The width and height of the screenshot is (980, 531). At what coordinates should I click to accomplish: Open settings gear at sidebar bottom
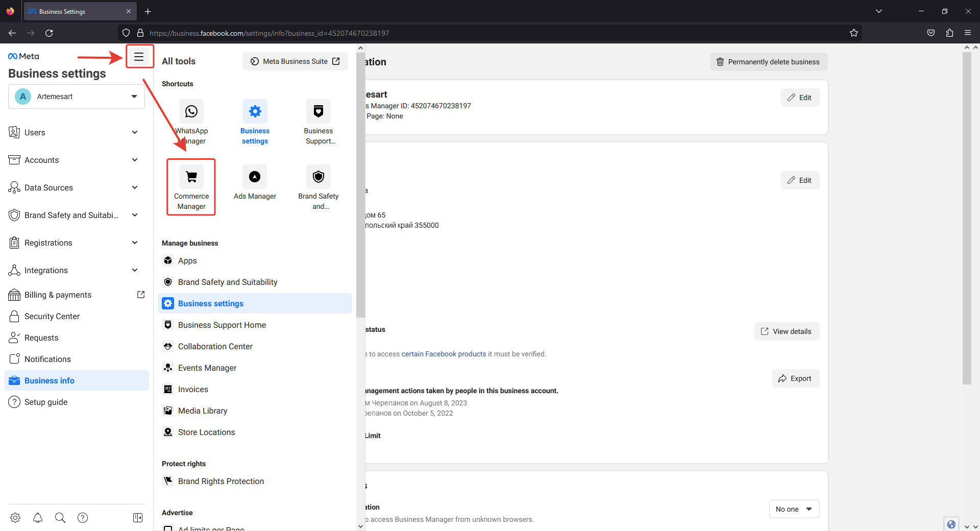click(15, 518)
